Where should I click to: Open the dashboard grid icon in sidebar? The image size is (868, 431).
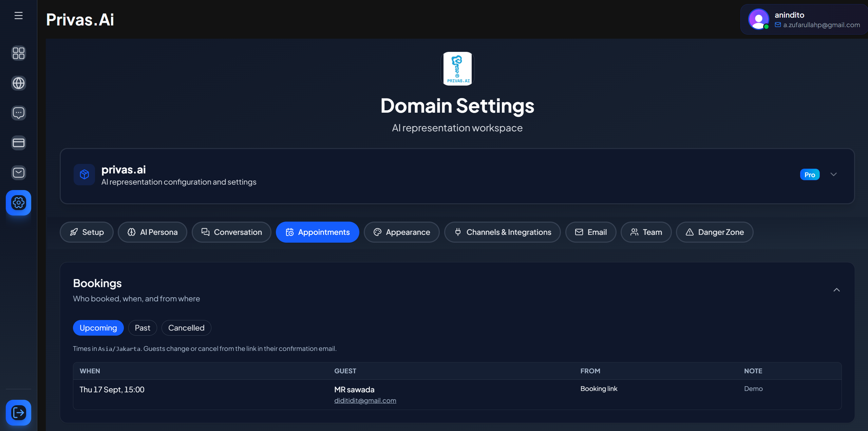[18, 53]
